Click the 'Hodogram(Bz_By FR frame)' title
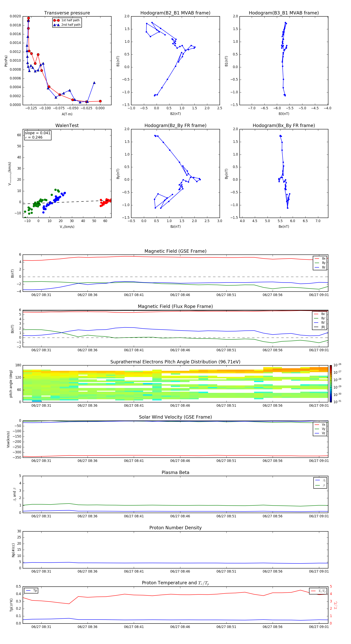This screenshot has height=644, width=351. click(175, 125)
